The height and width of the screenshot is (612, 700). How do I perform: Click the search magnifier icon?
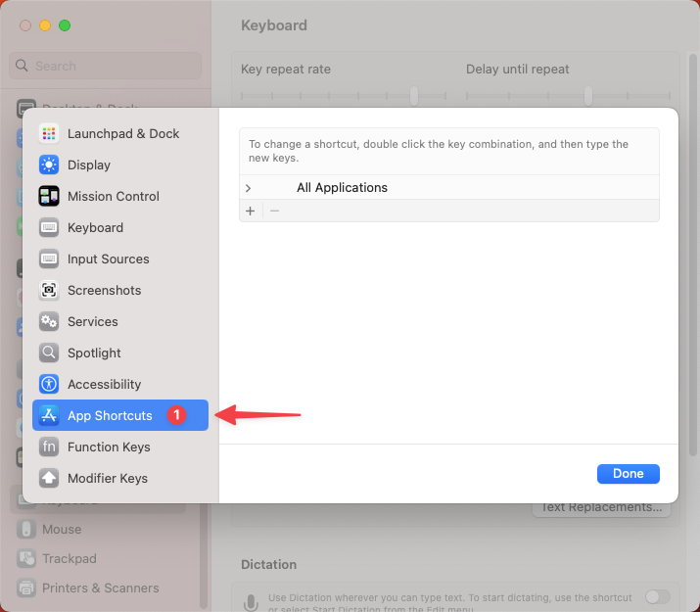click(22, 66)
